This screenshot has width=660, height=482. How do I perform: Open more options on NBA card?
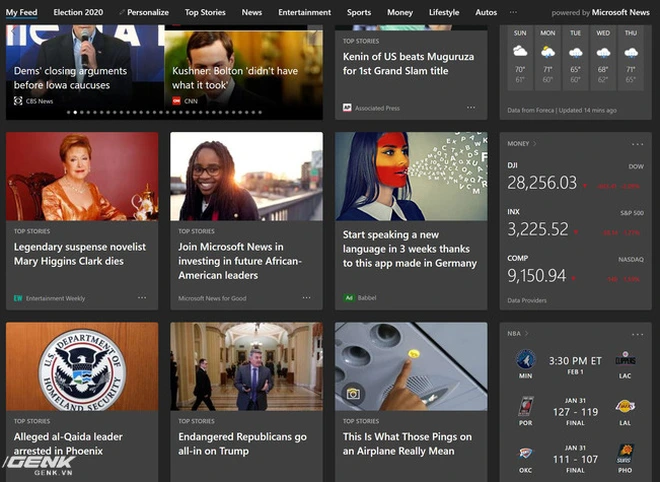coord(636,334)
